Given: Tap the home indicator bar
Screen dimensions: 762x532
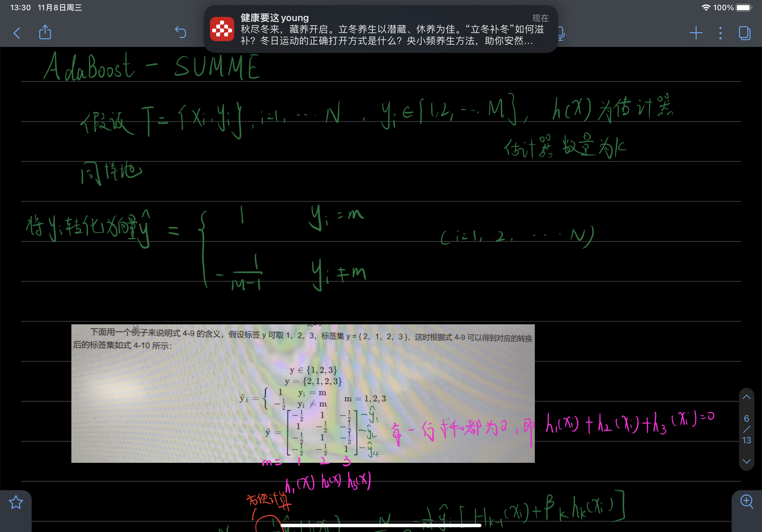Looking at the screenshot, I should [x=381, y=525].
